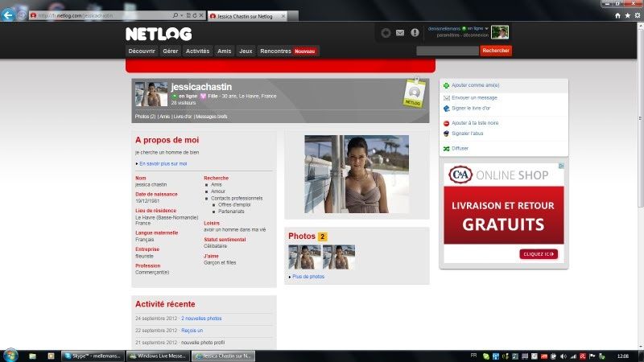Click the Netlog badge icon on profile header
This screenshot has width=644, height=362.
click(414, 93)
